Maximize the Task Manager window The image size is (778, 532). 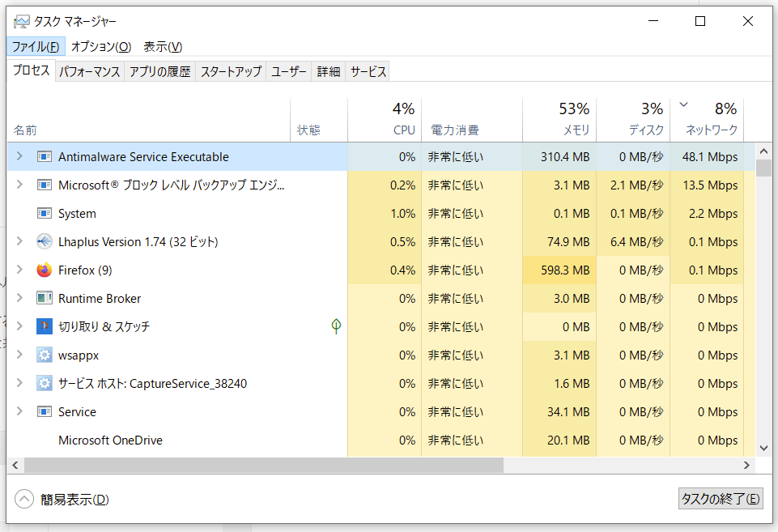(700, 21)
